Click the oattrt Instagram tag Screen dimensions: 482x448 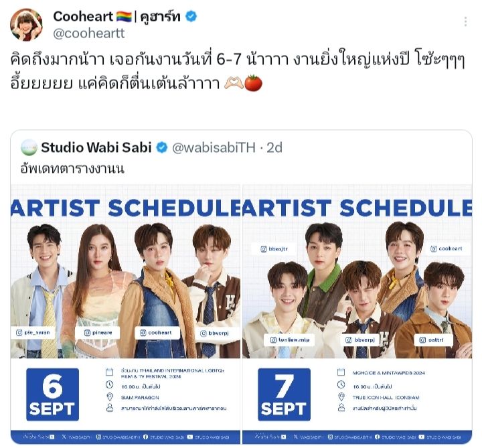[x=432, y=340]
